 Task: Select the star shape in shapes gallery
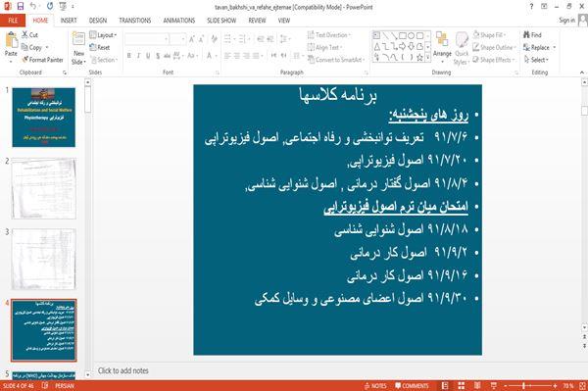419,57
